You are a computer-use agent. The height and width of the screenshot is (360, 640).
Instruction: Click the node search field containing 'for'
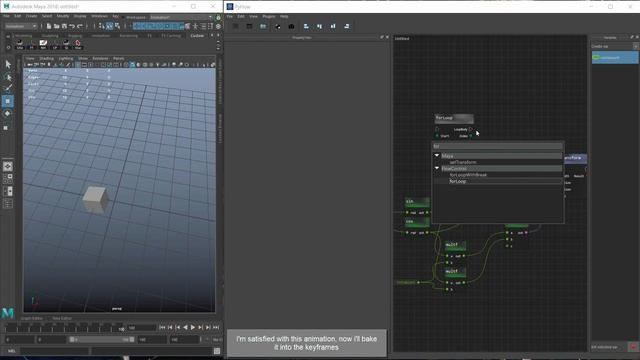[x=498, y=146]
